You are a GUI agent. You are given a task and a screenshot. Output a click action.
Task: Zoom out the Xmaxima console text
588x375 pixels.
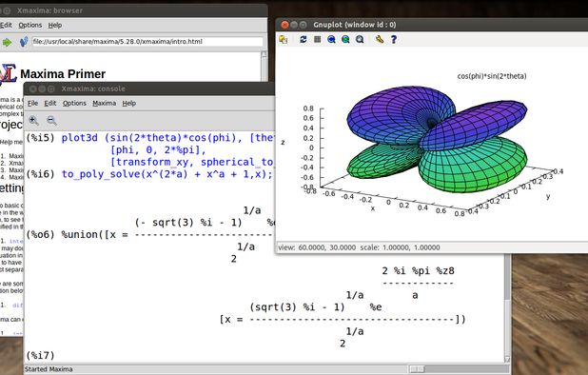click(x=51, y=120)
